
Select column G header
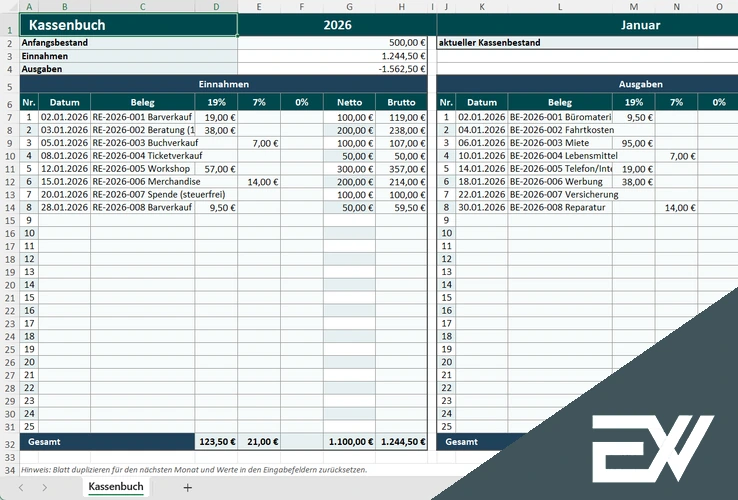pyautogui.click(x=349, y=6)
